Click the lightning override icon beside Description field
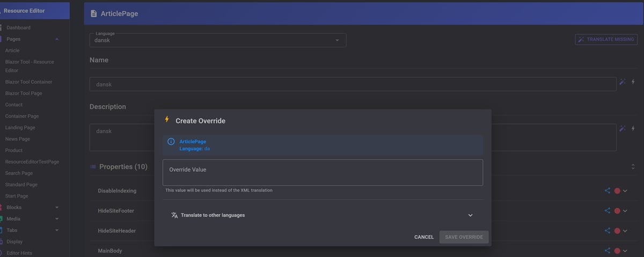Screen dimensions: 644x257 [x=633, y=128]
